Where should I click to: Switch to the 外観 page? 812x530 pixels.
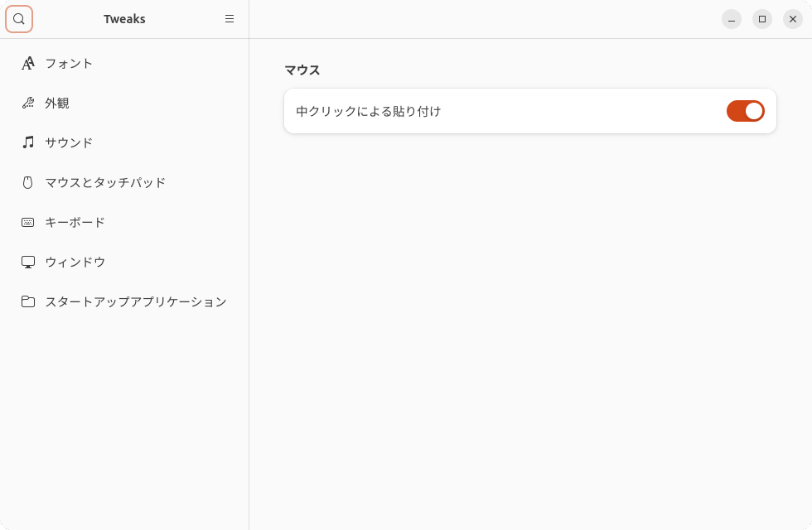click(x=57, y=103)
